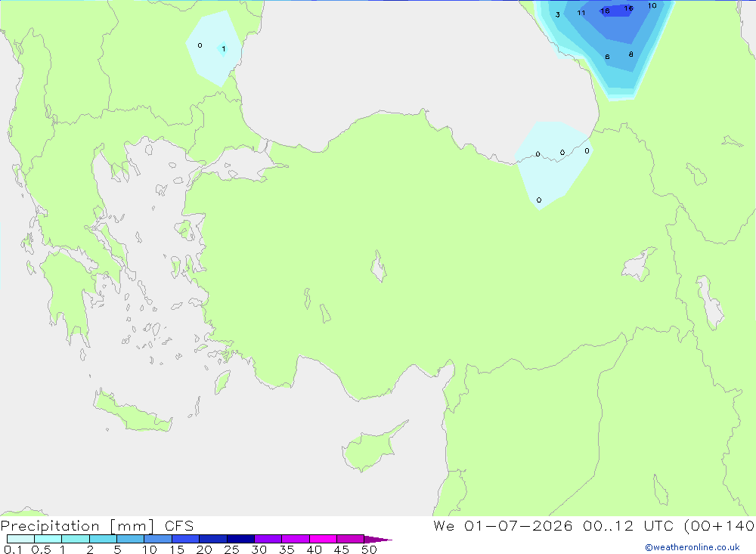Viewport: 756px width, 554px height.
Task: Click the "35" legend label
Action: pyautogui.click(x=287, y=549)
